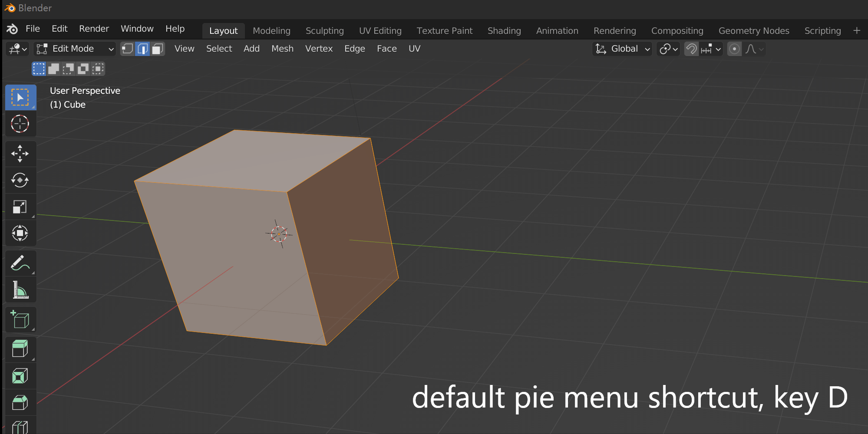Switch to the Animation workspace tab
The height and width of the screenshot is (434, 868).
click(557, 31)
